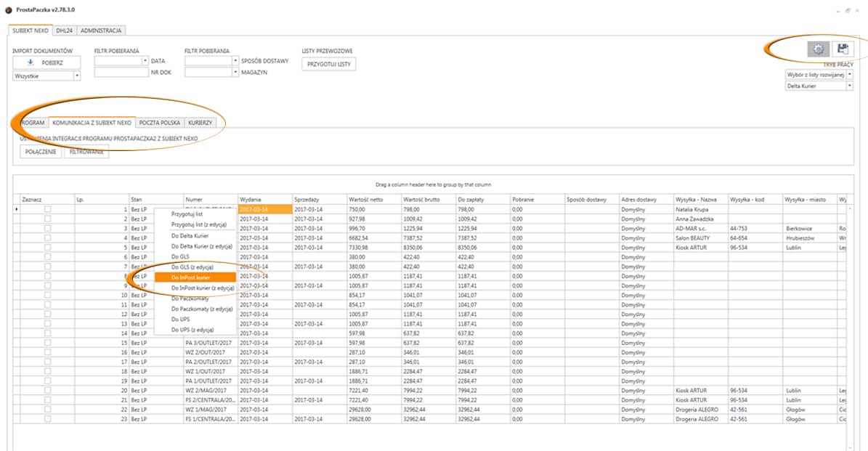Click the ProstaPaczka app icon in title bar
The width and height of the screenshot is (868, 451).
[8, 10]
